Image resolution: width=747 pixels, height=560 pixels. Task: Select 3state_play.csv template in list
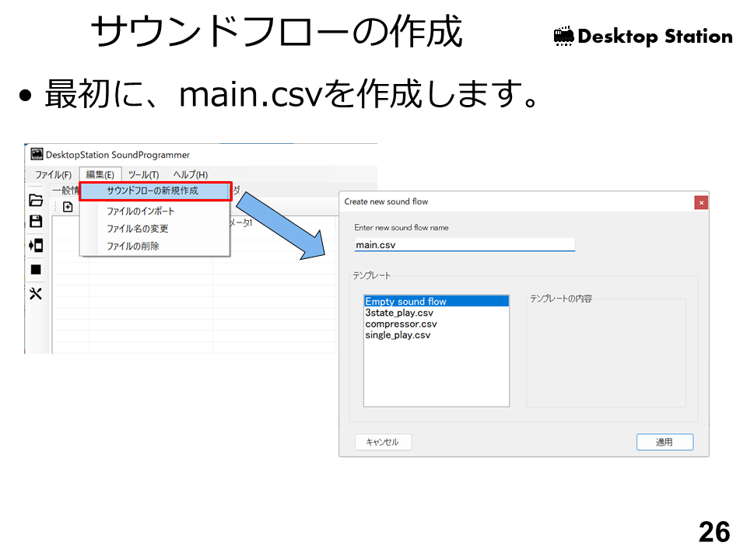(399, 313)
